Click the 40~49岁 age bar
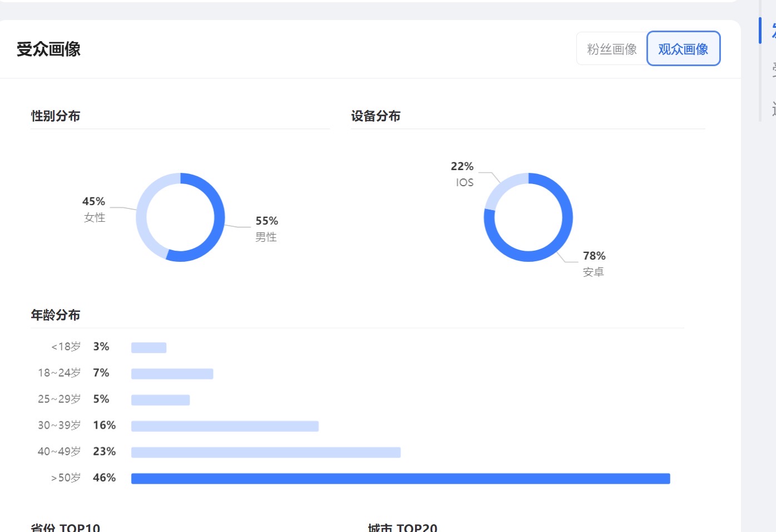Viewport: 776px width, 532px height. (x=266, y=453)
